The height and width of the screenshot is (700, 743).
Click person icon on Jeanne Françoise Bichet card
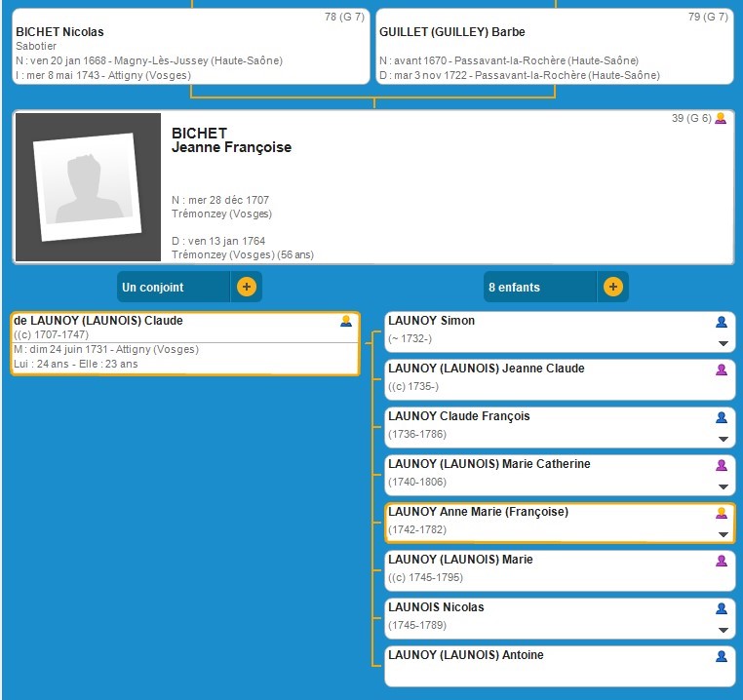point(721,119)
